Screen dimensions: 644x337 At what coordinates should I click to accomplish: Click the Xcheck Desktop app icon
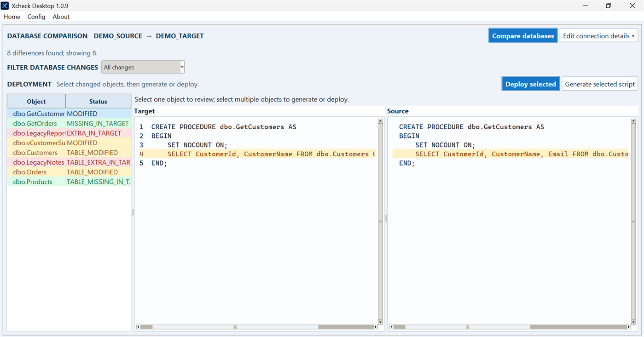5,6
